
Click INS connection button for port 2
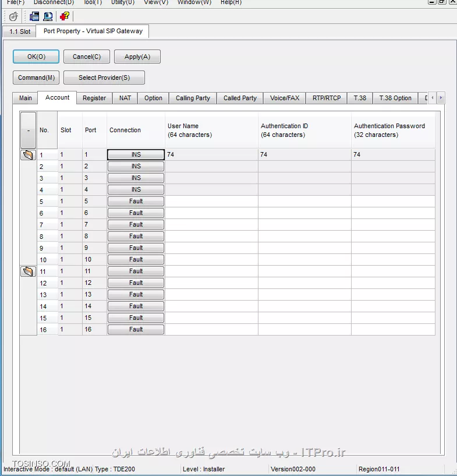[x=136, y=167]
